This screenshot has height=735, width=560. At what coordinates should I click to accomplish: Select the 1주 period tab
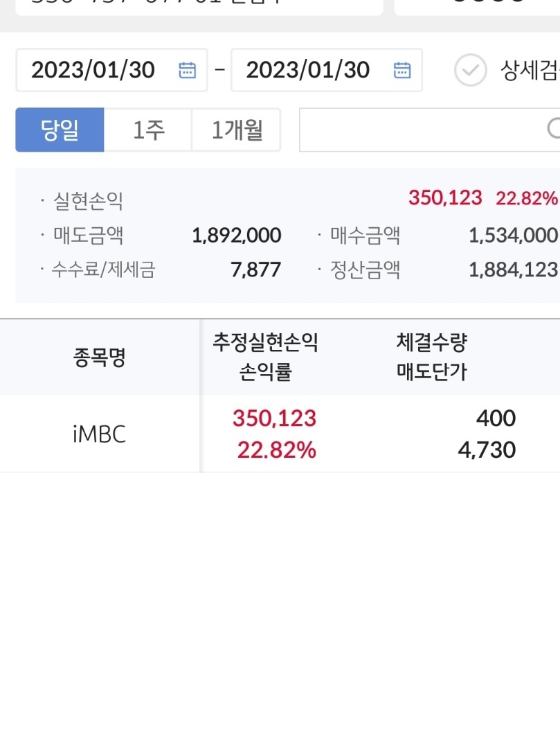tap(148, 130)
